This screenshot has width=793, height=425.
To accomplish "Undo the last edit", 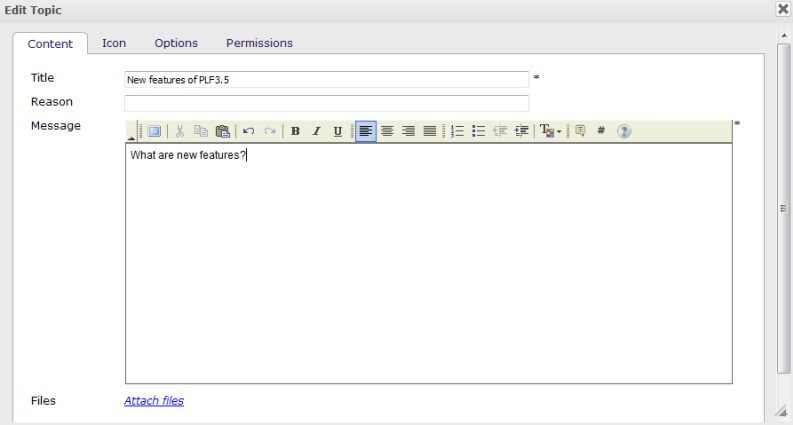I will click(x=249, y=131).
